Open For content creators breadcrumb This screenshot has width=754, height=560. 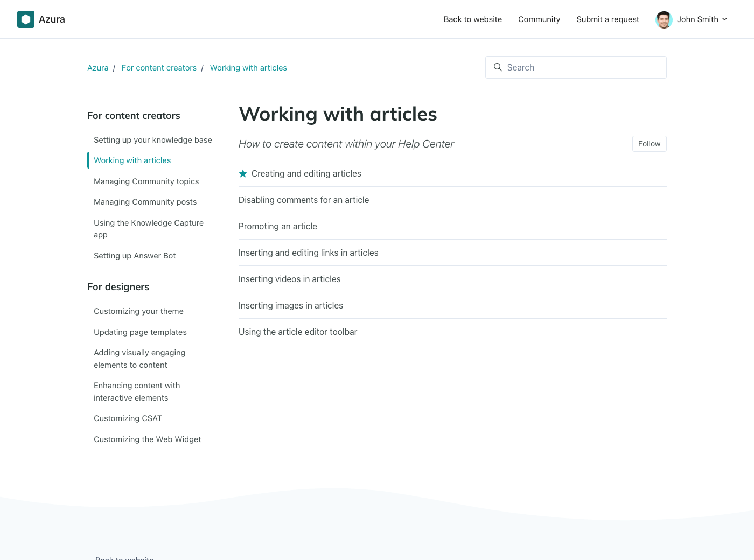tap(159, 68)
